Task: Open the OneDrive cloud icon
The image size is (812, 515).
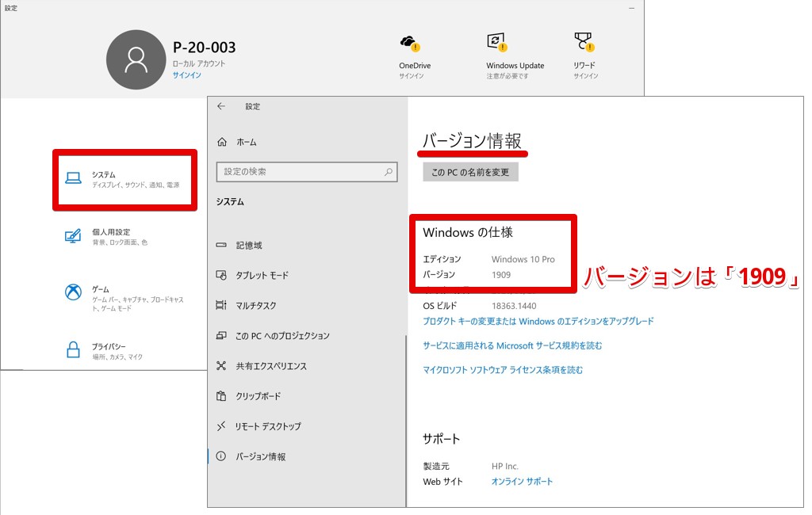Action: 410,43
